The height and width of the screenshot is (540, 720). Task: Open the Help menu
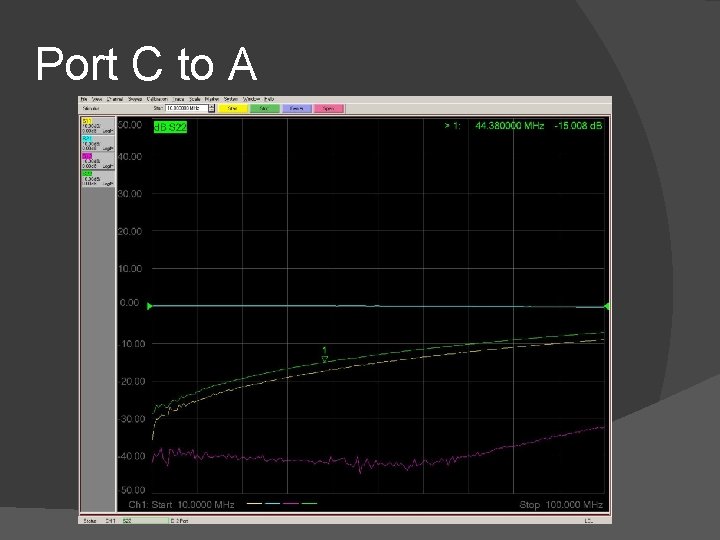(x=269, y=99)
